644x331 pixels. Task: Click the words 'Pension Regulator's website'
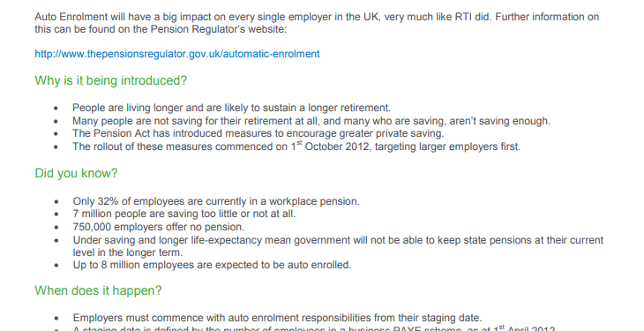click(x=217, y=29)
